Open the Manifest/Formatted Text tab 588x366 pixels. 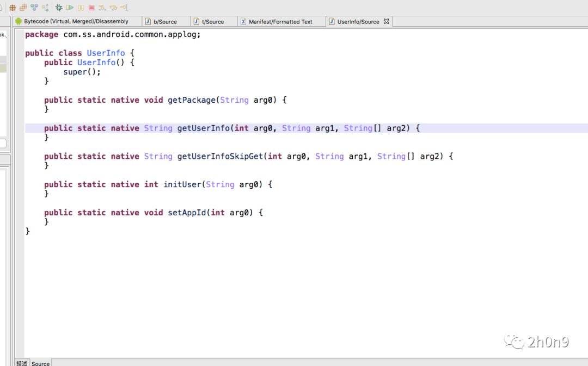tap(280, 22)
